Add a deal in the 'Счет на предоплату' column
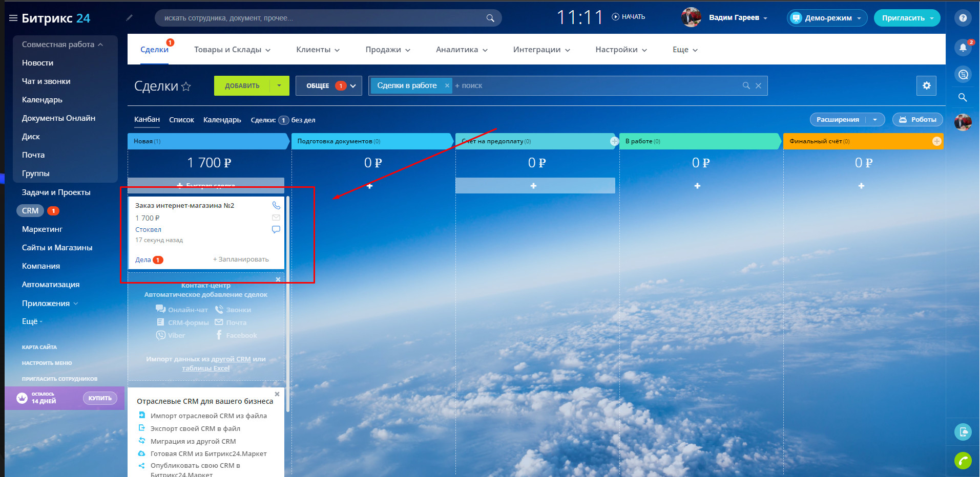The height and width of the screenshot is (477, 980). [x=535, y=186]
